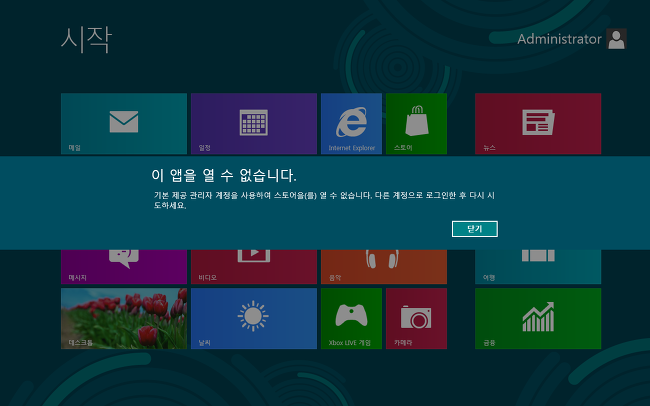Open the 금융 (Finance) chart tile
The width and height of the screenshot is (650, 406).
pos(538,318)
